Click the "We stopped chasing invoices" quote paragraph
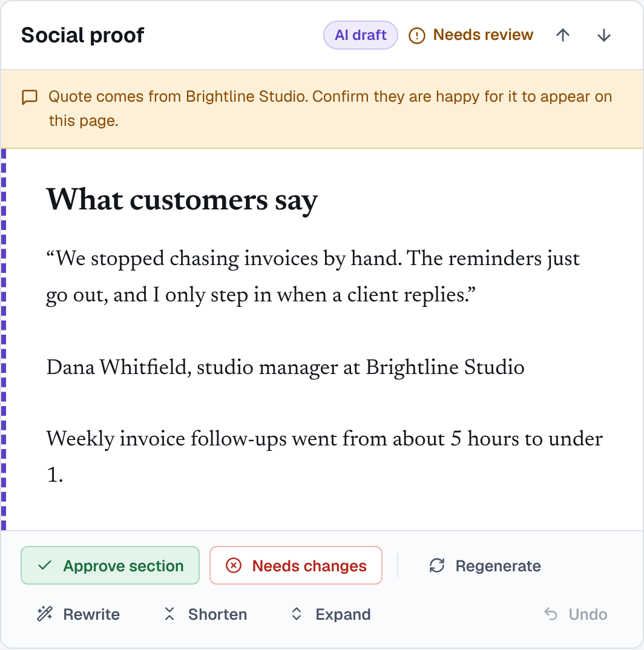 313,277
